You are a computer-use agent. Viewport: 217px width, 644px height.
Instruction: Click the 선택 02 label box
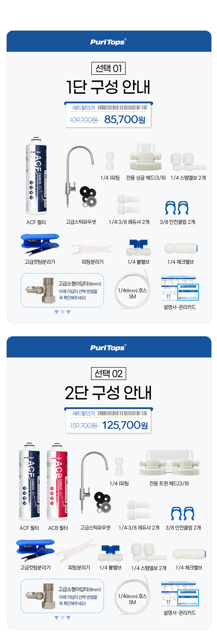tap(108, 373)
